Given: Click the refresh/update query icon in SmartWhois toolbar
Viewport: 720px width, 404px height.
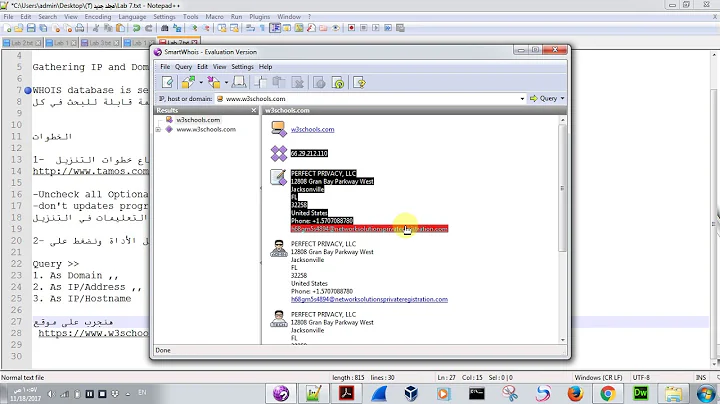Looking at the screenshot, I should click(338, 83).
